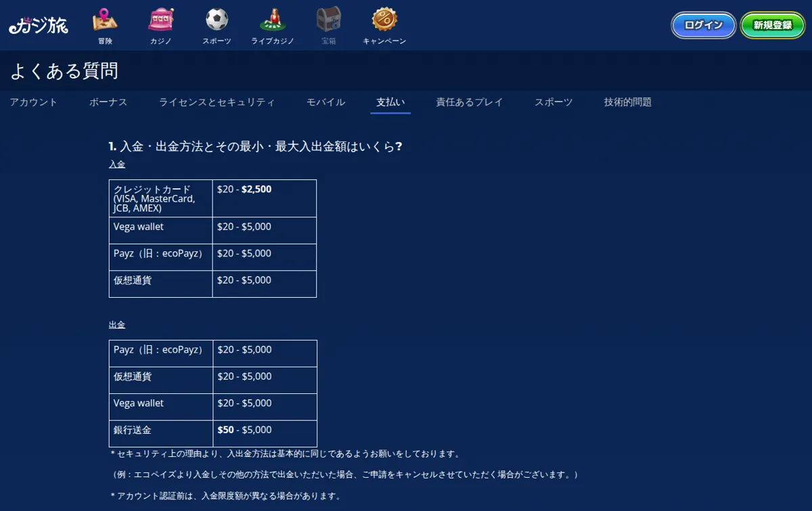Click the underlined 出金 label
Image resolution: width=812 pixels, height=511 pixels.
coord(117,325)
